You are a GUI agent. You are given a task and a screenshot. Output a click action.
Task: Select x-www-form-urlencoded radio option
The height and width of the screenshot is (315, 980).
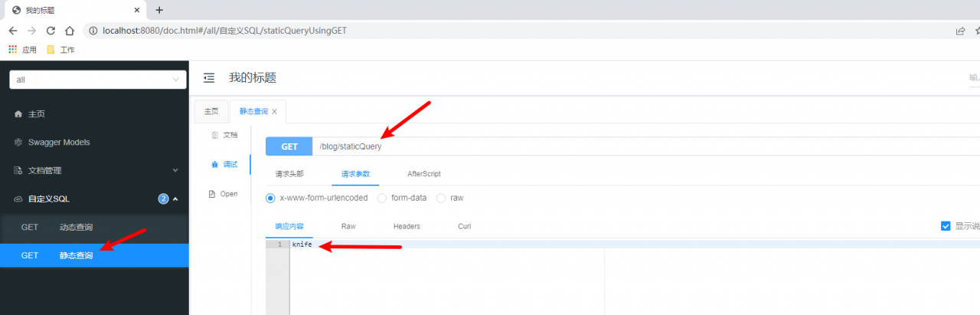(x=269, y=198)
